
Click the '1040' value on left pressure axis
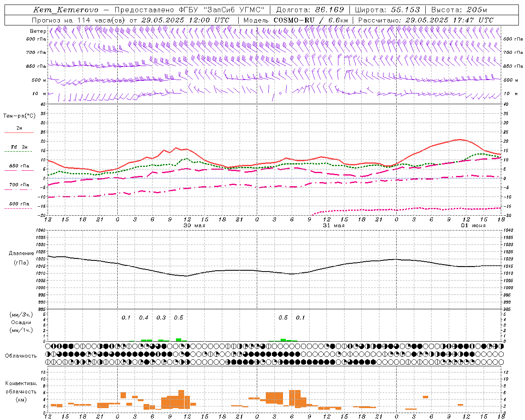41,231
